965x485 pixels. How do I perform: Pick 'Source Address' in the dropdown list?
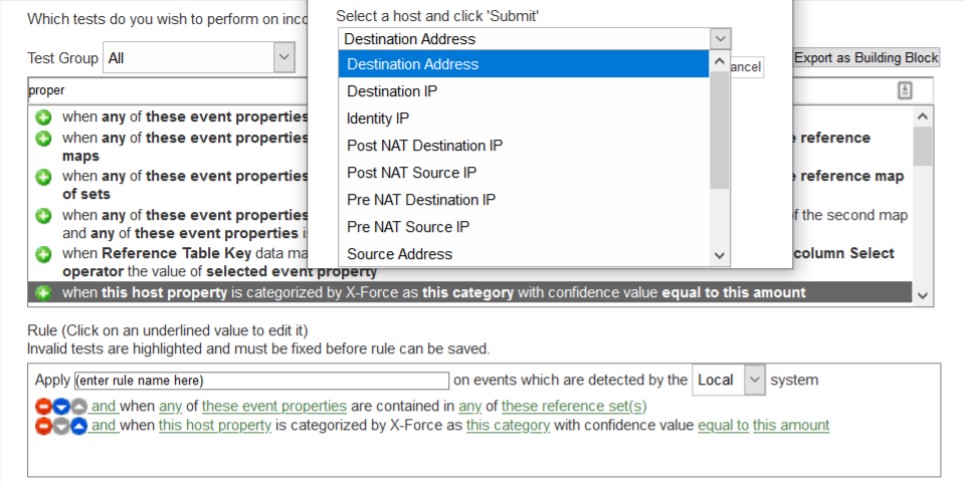[x=399, y=254]
